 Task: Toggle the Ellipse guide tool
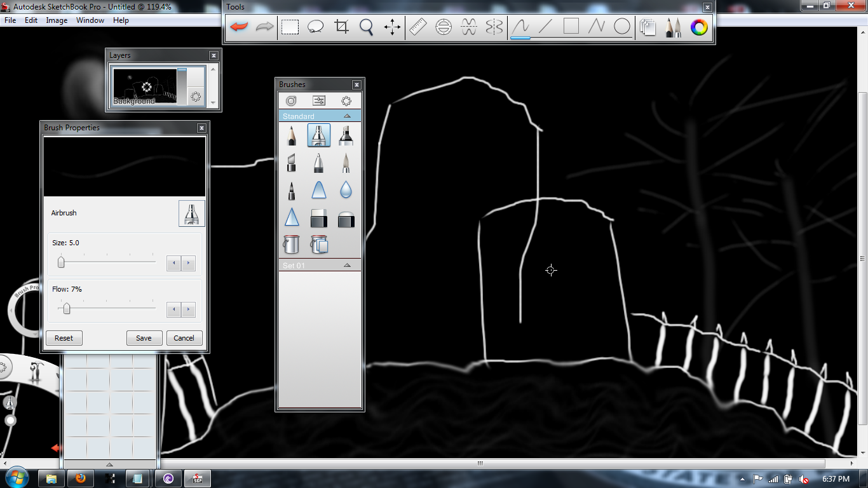pyautogui.click(x=444, y=27)
